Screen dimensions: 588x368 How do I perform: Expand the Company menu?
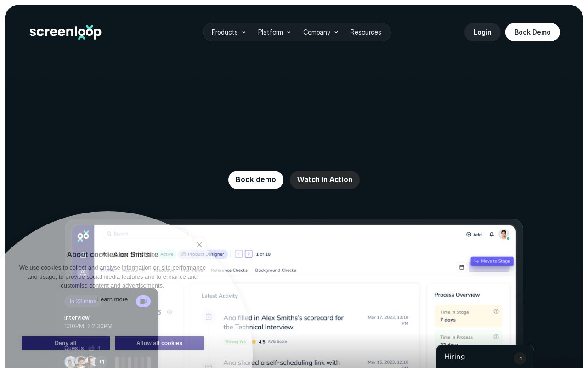pos(321,32)
